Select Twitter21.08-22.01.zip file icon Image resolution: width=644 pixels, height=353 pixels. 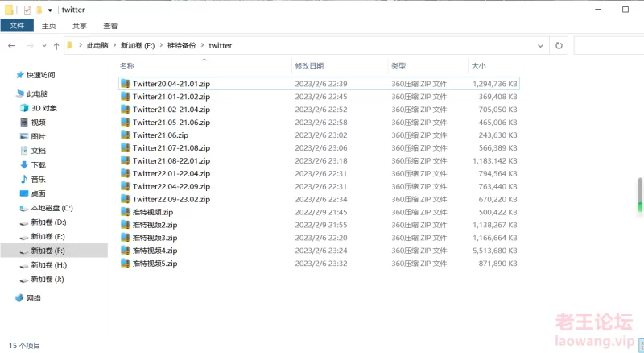coord(126,161)
